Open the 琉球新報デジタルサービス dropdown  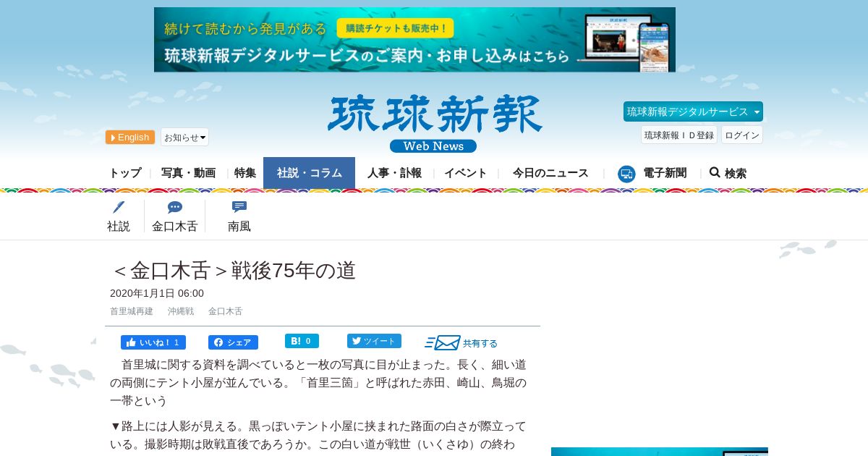point(693,111)
